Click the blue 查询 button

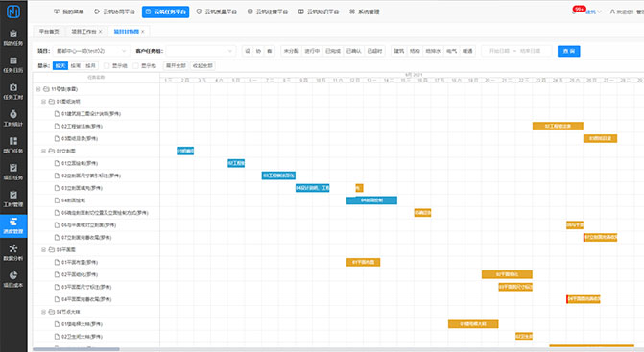[x=568, y=51]
